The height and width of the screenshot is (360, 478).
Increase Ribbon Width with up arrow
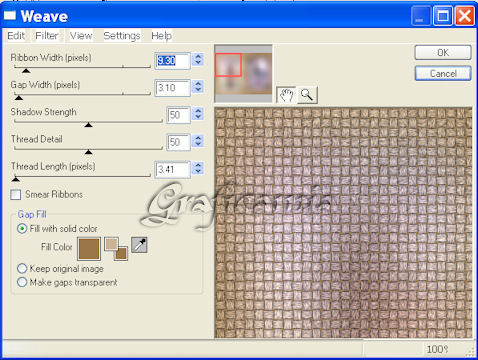click(x=198, y=57)
